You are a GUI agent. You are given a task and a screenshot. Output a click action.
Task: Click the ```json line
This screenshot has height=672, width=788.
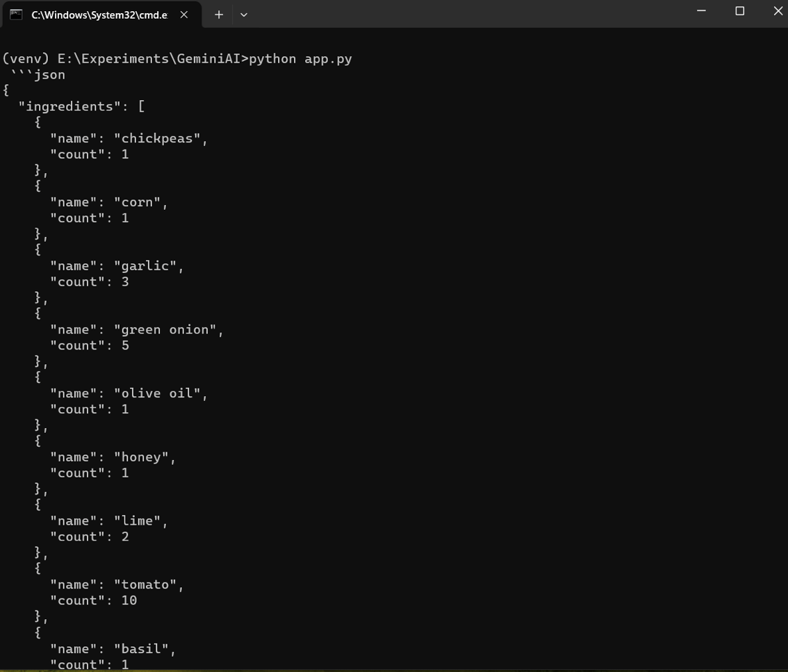(38, 75)
